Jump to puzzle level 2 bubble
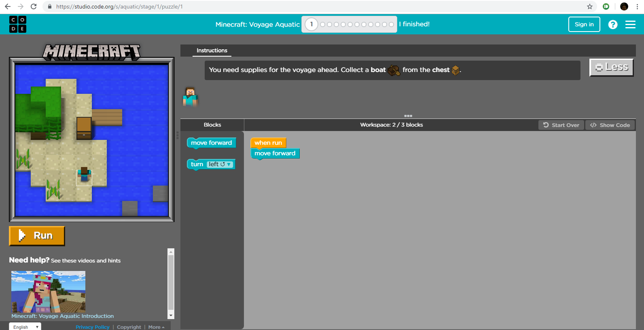 point(322,25)
